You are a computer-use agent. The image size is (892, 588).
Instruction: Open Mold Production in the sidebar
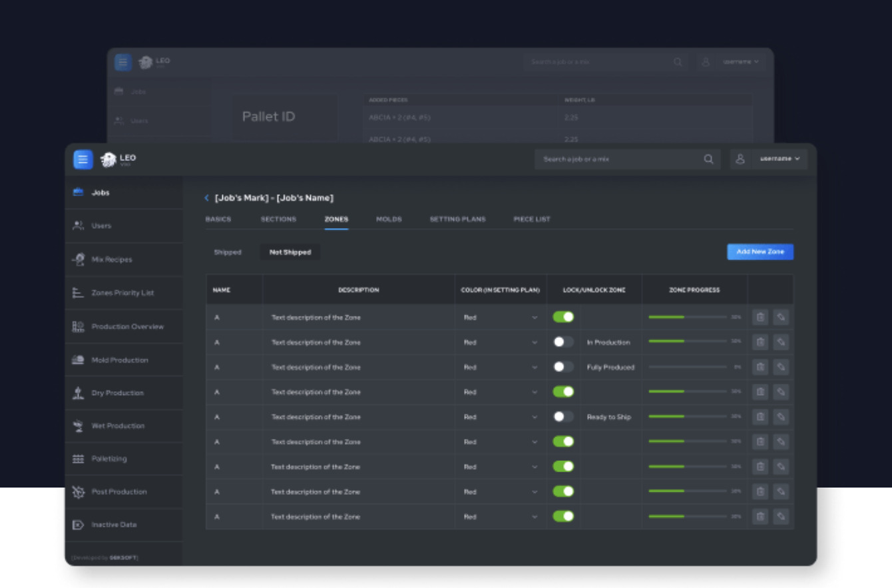(x=124, y=360)
